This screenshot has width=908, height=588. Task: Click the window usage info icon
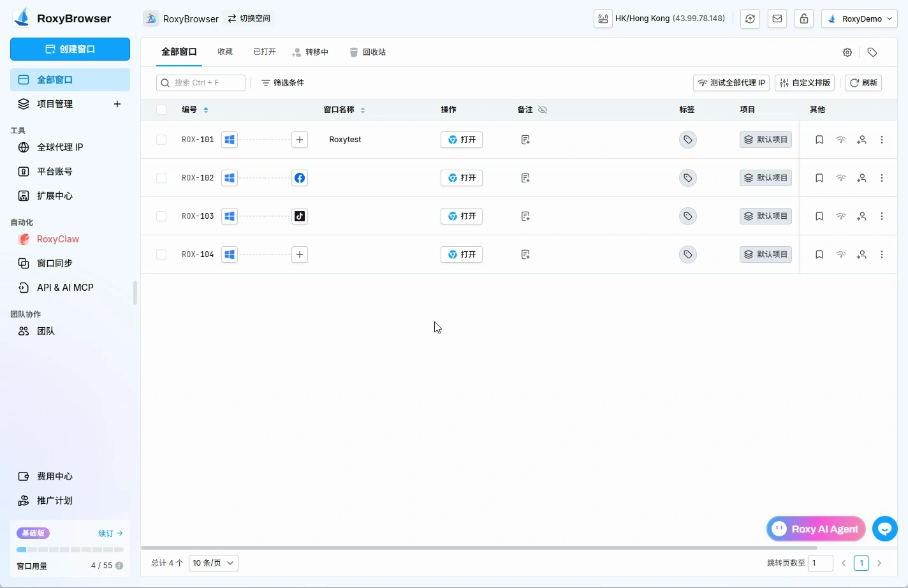click(x=119, y=566)
